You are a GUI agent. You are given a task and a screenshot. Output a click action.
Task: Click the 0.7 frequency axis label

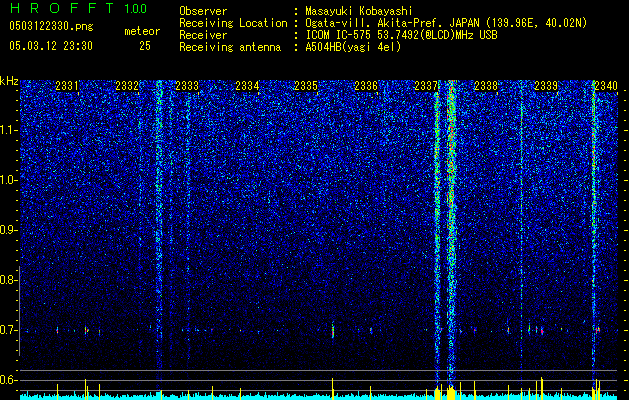click(x=8, y=330)
